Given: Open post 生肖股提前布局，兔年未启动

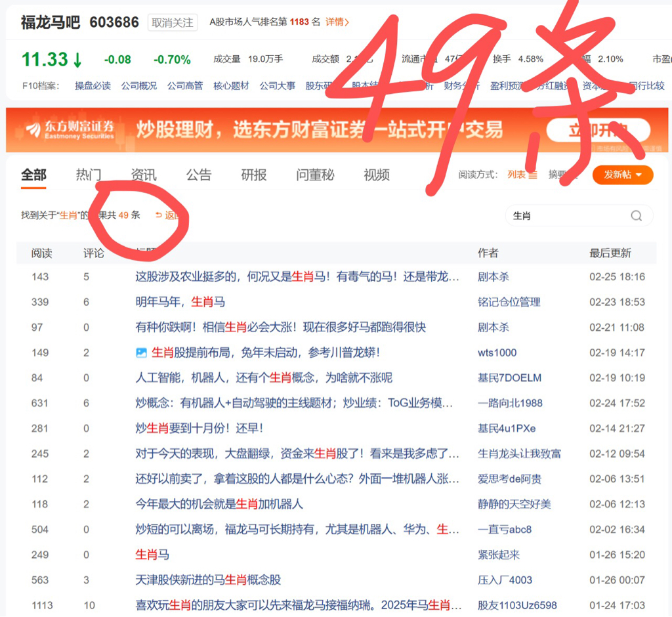Looking at the screenshot, I should pos(266,353).
